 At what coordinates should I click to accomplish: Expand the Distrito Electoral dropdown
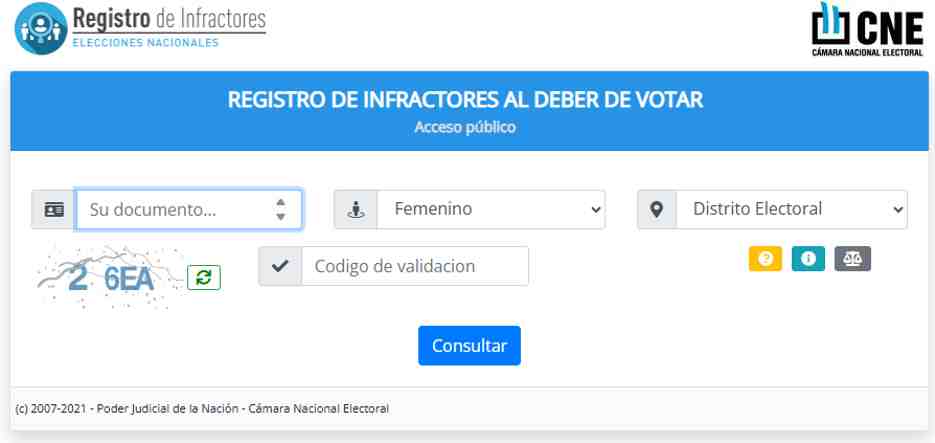pyautogui.click(x=792, y=209)
